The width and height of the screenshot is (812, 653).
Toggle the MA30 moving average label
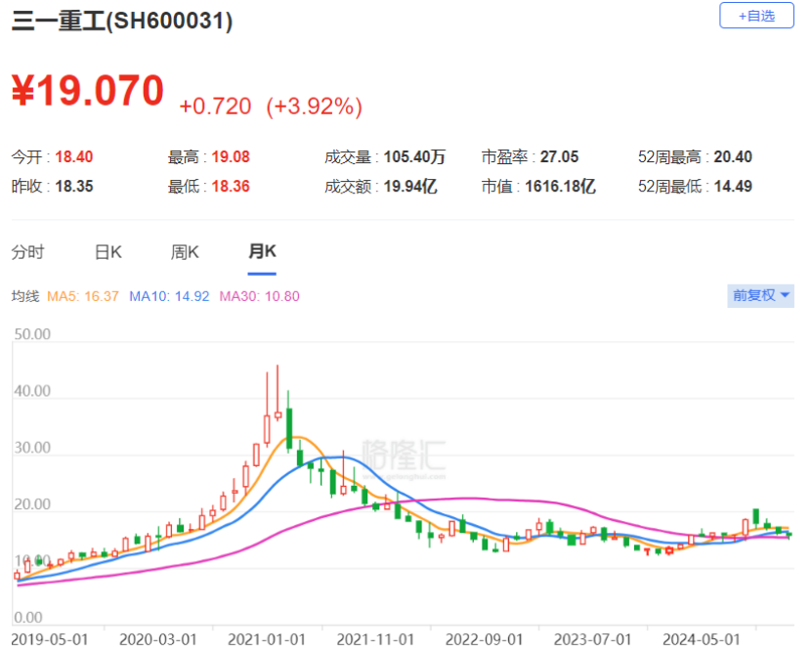[260, 296]
